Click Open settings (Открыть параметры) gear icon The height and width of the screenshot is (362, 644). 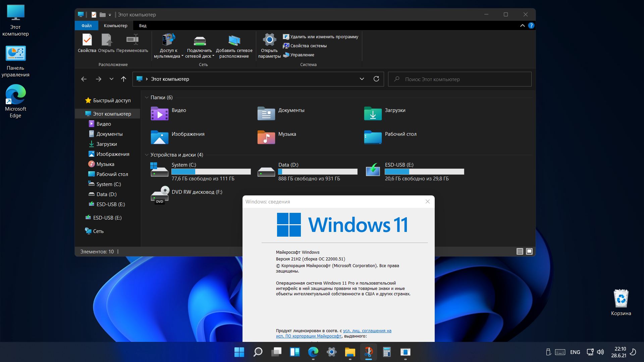point(269,46)
